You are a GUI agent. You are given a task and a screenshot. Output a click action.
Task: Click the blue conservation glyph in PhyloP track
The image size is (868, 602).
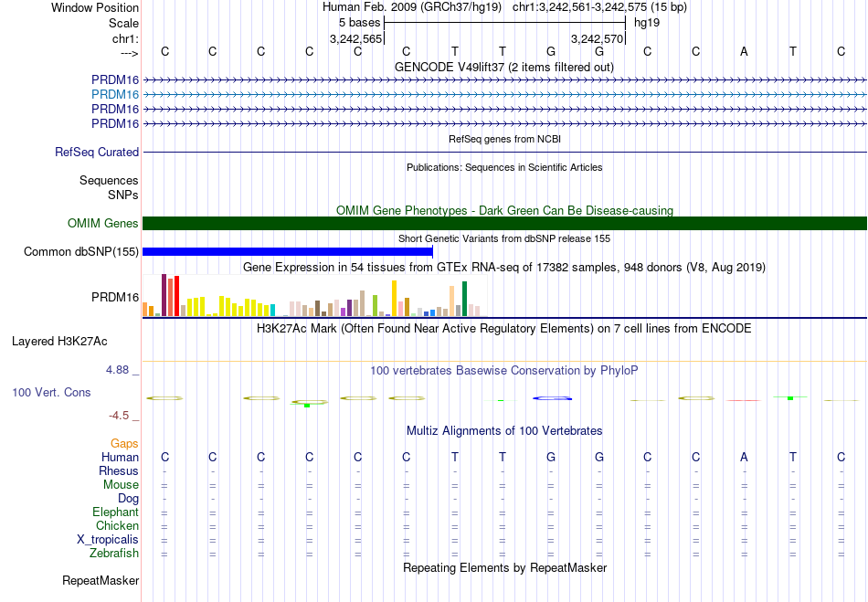coord(552,398)
